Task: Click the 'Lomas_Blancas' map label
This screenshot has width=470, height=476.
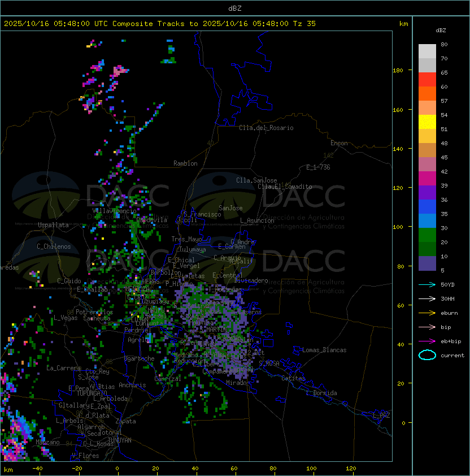Action: pyautogui.click(x=324, y=350)
